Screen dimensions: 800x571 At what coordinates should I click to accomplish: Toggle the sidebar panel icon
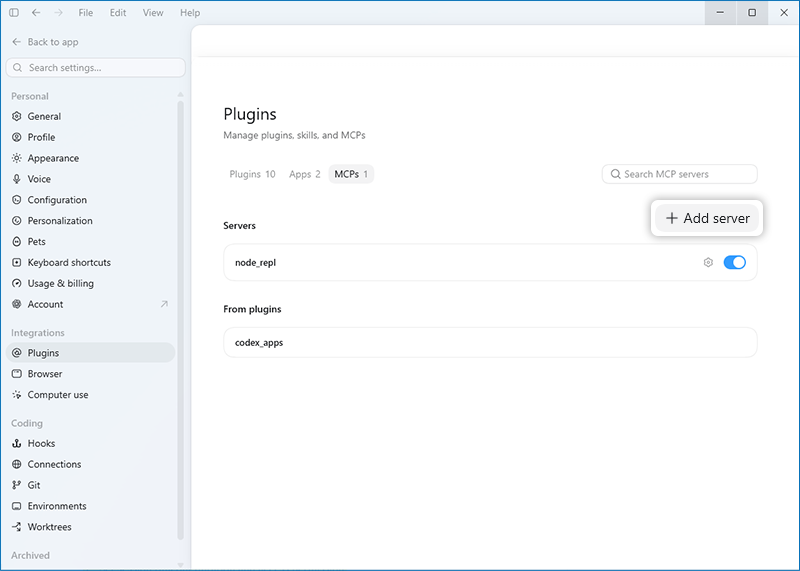pyautogui.click(x=14, y=13)
